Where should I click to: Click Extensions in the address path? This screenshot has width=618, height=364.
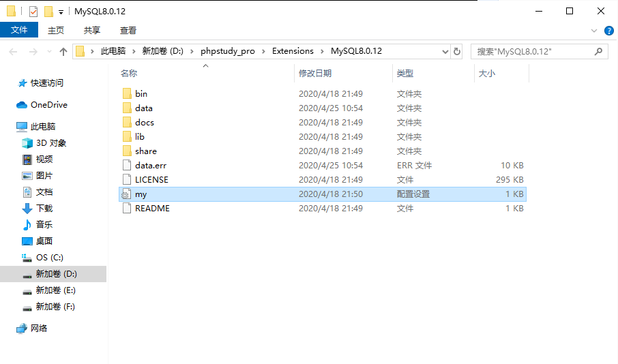point(293,51)
